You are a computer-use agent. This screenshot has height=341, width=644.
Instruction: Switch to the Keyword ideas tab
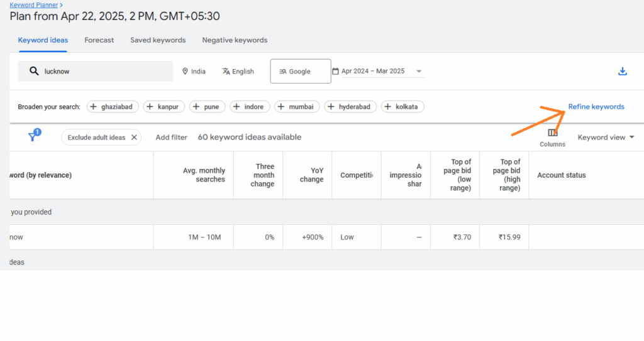click(x=43, y=40)
